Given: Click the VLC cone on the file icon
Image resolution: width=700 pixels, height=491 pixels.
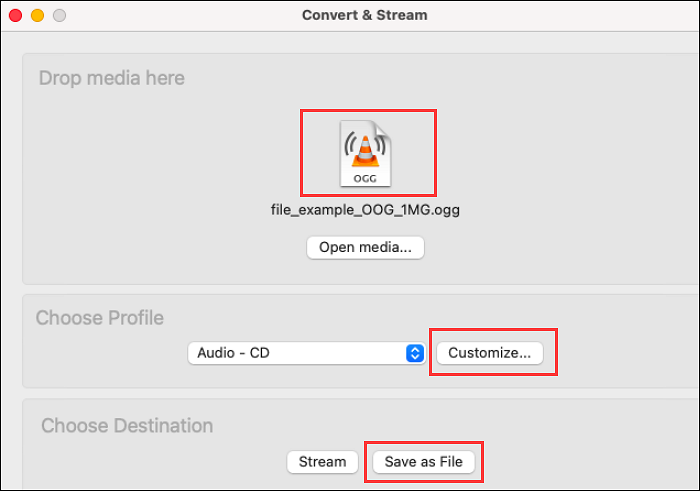Looking at the screenshot, I should coord(368,146).
